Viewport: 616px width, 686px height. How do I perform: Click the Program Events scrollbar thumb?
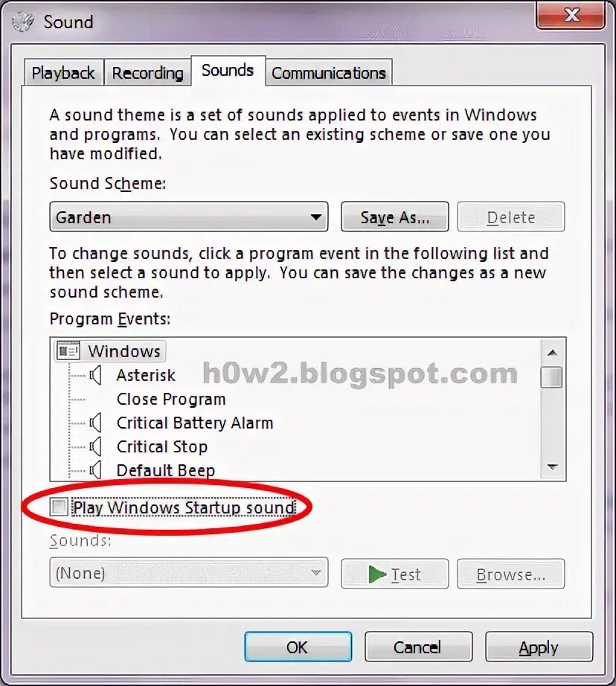point(551,377)
